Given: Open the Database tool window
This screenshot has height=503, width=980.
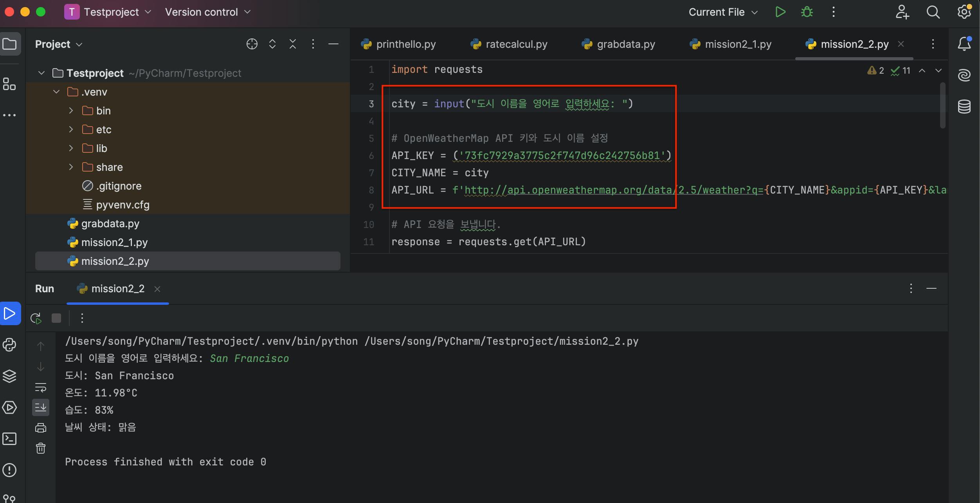Looking at the screenshot, I should point(964,106).
